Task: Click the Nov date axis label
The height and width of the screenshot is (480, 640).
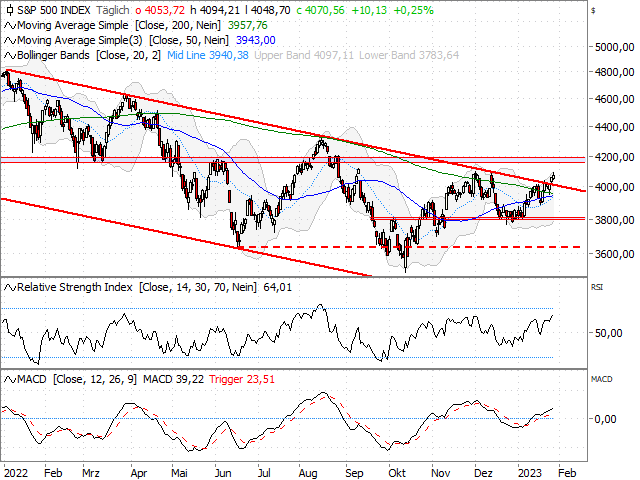Action: pos(440,473)
